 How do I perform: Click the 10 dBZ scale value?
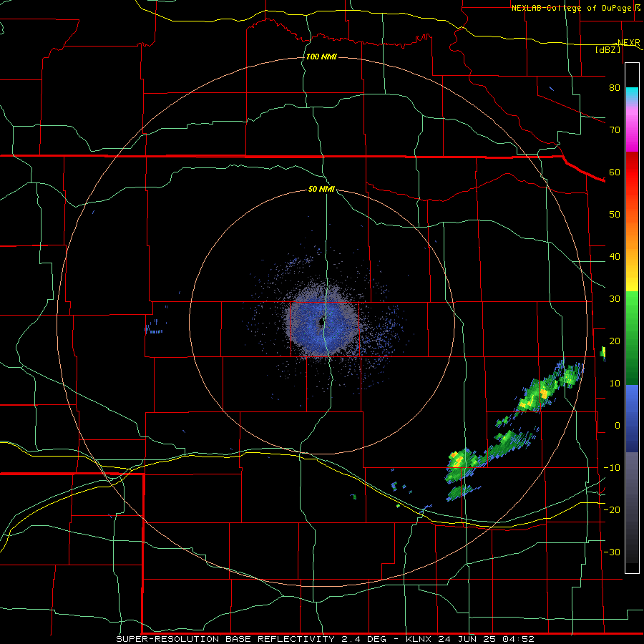click(615, 384)
